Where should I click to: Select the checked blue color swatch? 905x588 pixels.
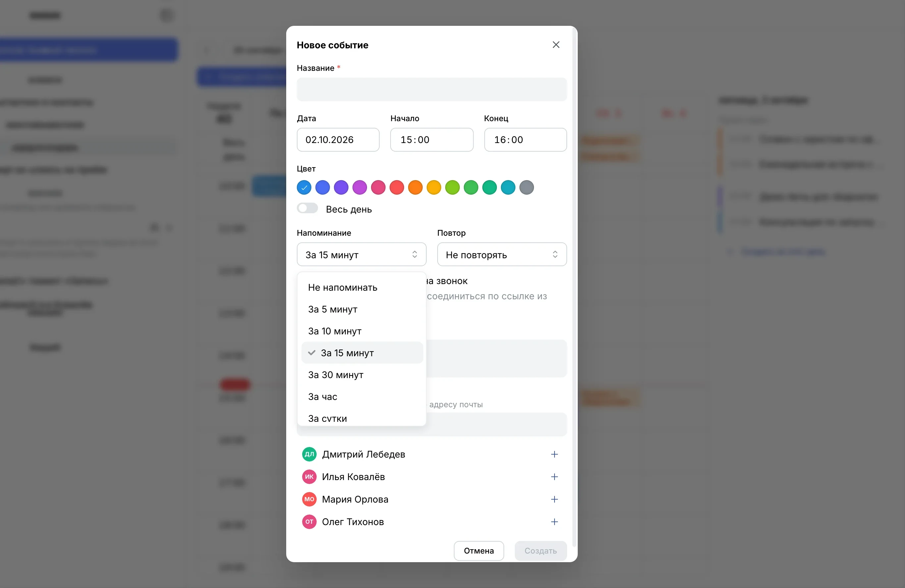pyautogui.click(x=304, y=187)
